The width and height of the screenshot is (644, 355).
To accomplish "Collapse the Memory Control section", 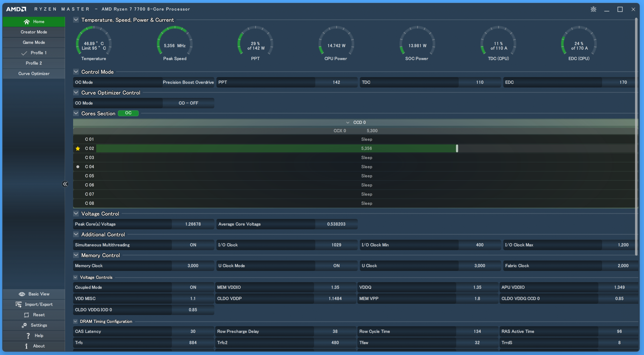I will point(76,255).
